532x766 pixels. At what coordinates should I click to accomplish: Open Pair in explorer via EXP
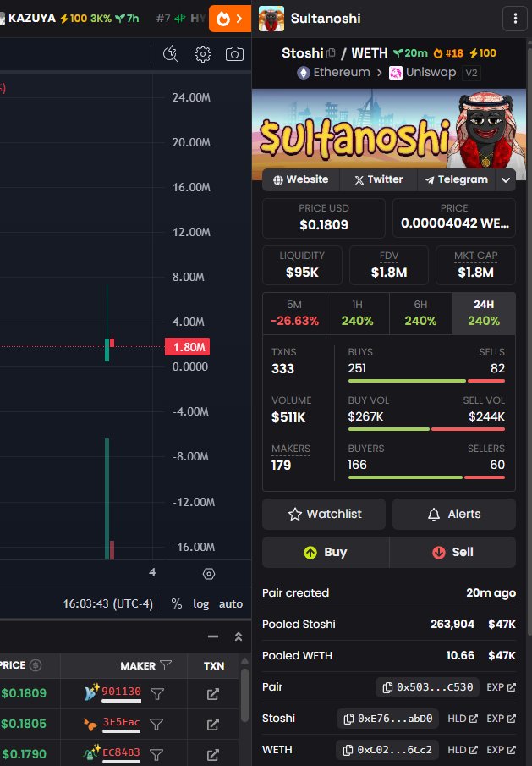coord(502,687)
